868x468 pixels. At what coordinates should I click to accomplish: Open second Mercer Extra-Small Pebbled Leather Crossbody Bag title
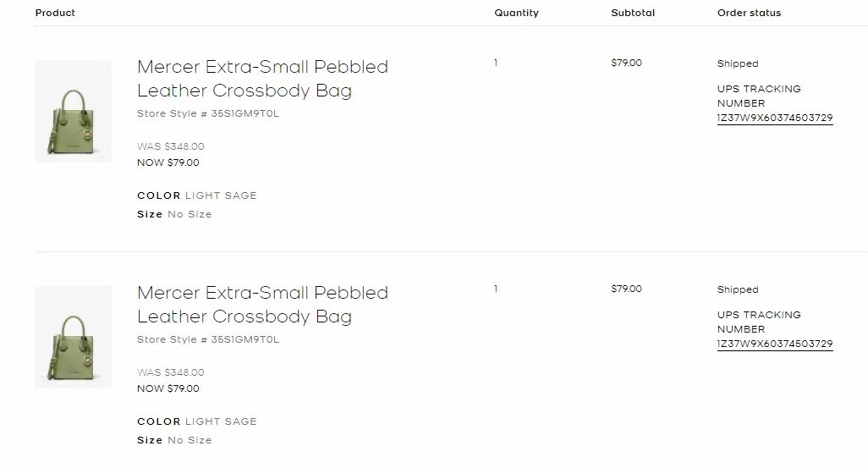click(x=262, y=304)
